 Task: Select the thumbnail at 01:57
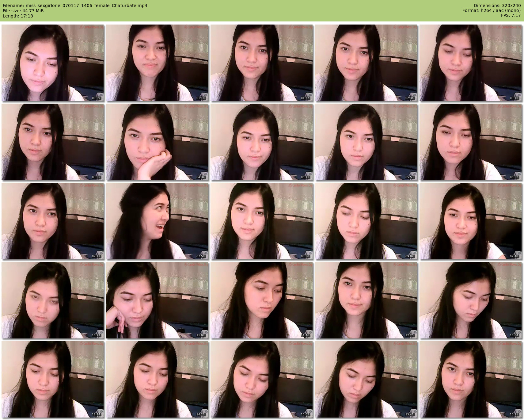point(261,63)
